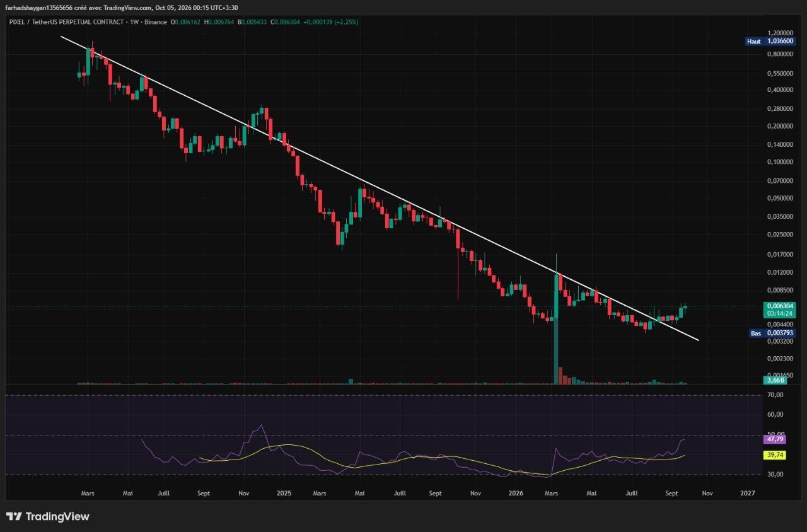Click the 0,070000 price axis label
Viewport: 807px width, 532px height.
click(x=780, y=181)
